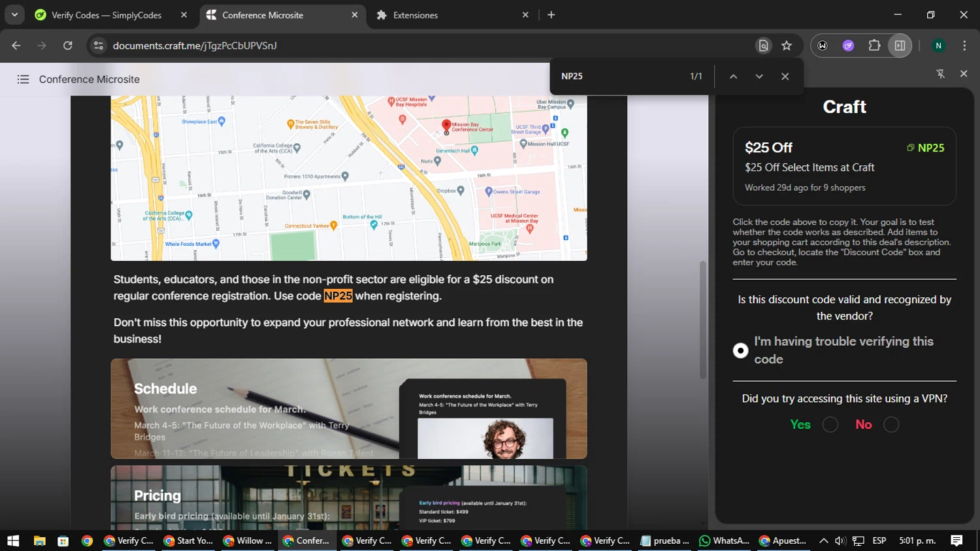Screen dimensions: 980x551
Task: Open the Schedule card
Action: 348,409
